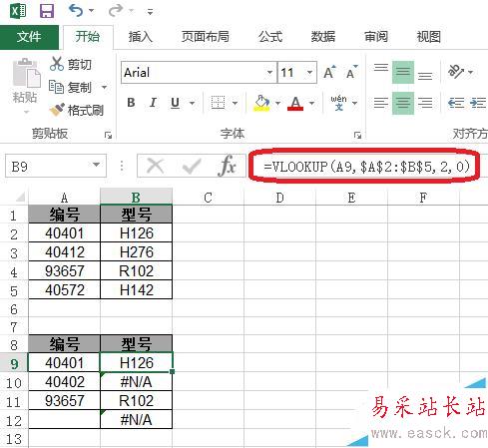The height and width of the screenshot is (448, 488).
Task: Select middle align icon
Action: click(x=403, y=72)
